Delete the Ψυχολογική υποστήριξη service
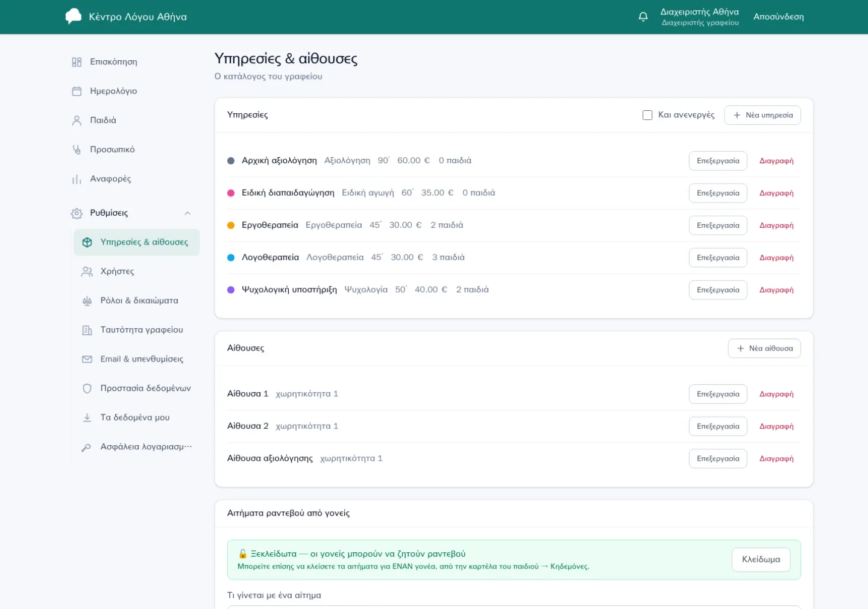Viewport: 868px width, 609px height. tap(776, 290)
